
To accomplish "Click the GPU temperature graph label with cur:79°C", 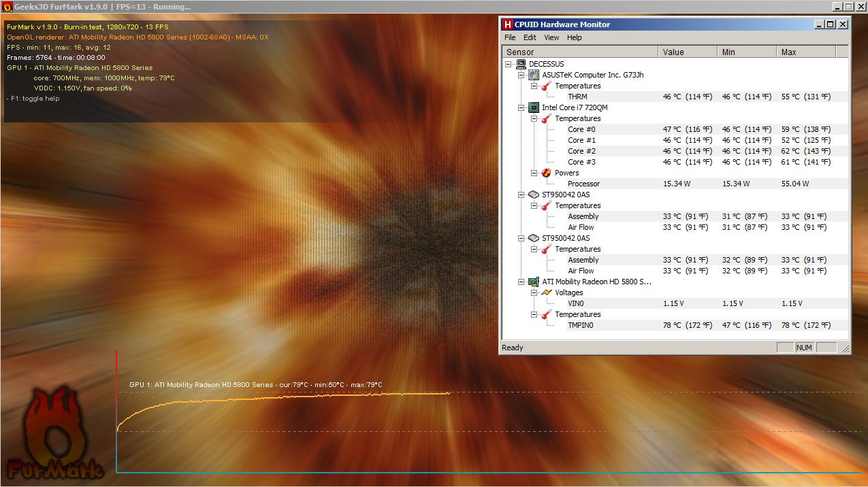I will pos(256,385).
